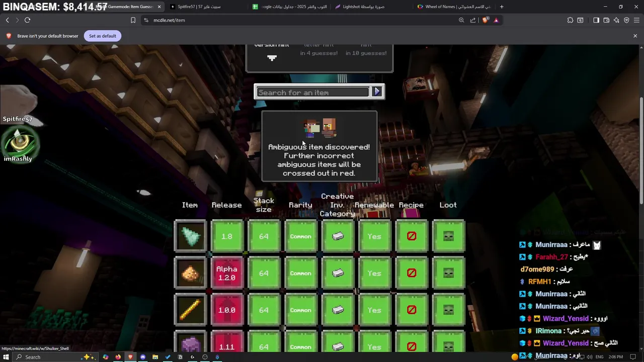
Task: Open the Windows Start menu
Action: tap(7, 357)
